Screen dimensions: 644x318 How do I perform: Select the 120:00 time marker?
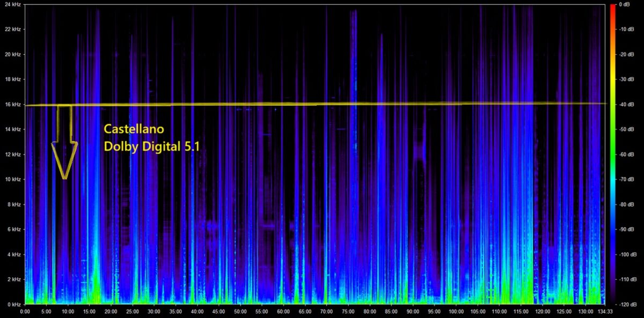click(542, 312)
